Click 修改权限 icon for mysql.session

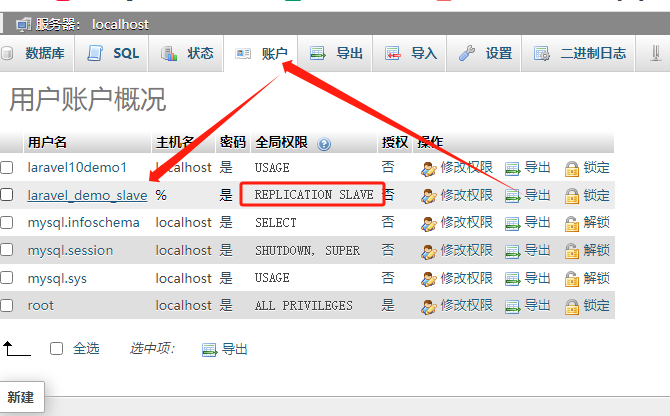pyautogui.click(x=429, y=252)
